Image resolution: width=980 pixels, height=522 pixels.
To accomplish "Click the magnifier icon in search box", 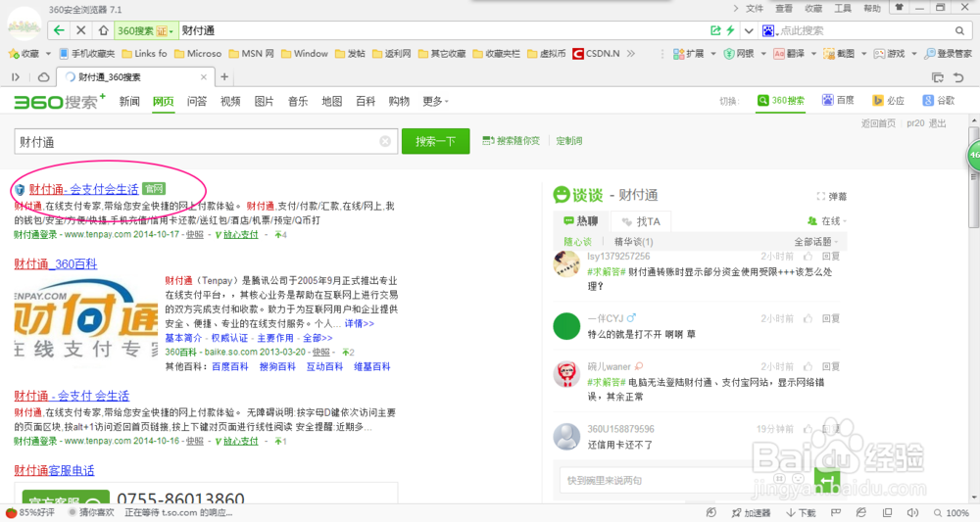I will point(959,30).
